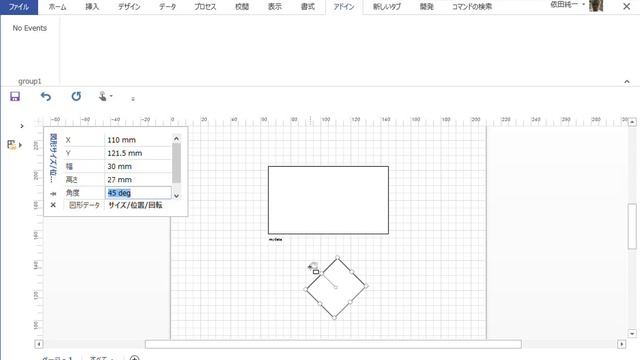Viewport: 640px width, 360px height.
Task: Open the customize quick access toolbar dropdown
Action: pyautogui.click(x=133, y=98)
